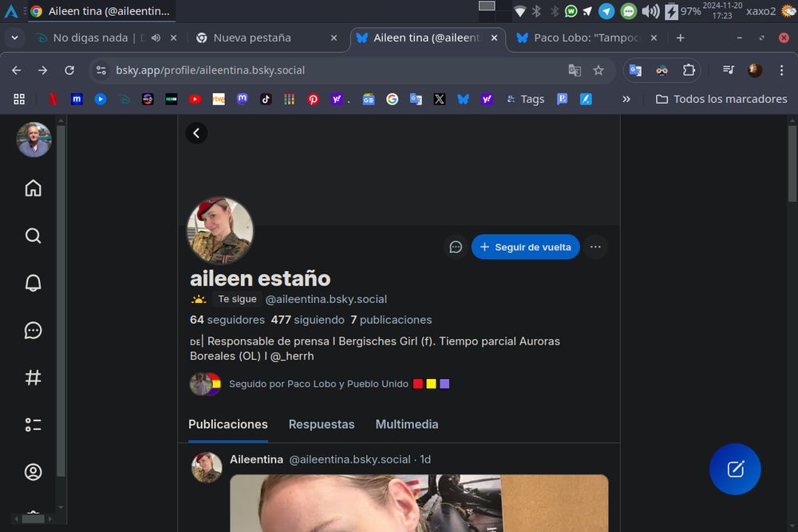The height and width of the screenshot is (532, 798).
Task: Open the Google bookmark
Action: pyautogui.click(x=392, y=99)
